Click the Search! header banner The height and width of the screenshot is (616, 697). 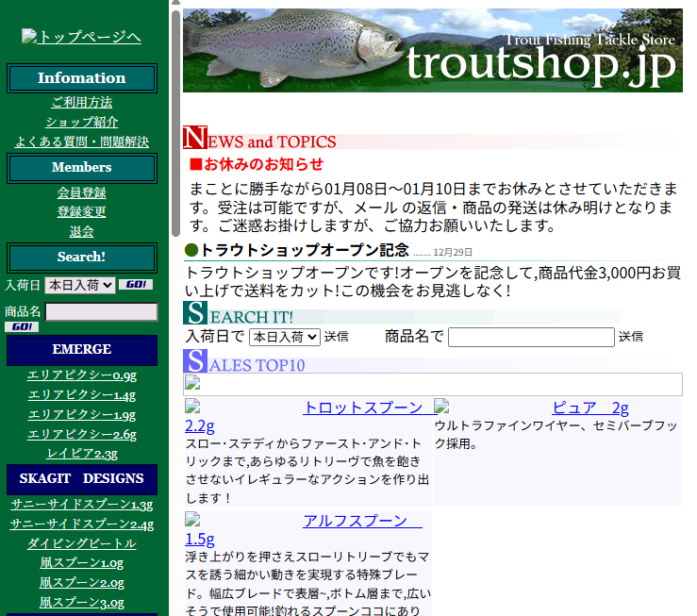pyautogui.click(x=82, y=258)
